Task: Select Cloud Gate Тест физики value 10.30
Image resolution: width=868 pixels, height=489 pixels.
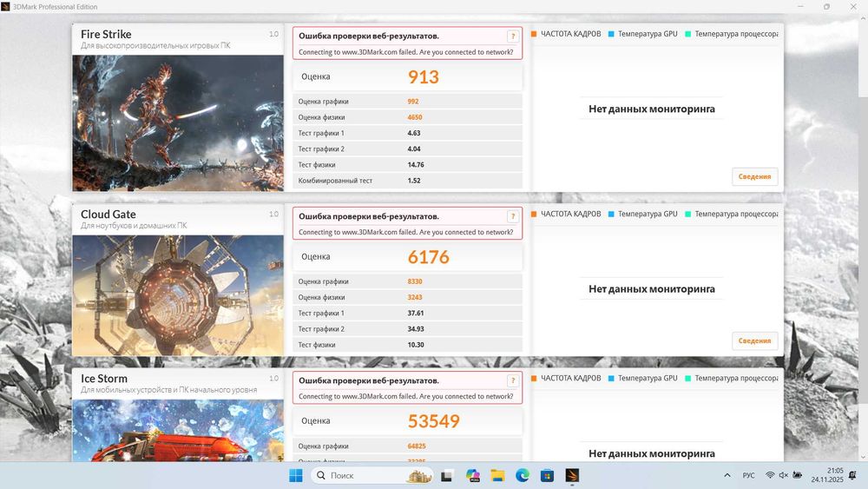Action: (x=416, y=345)
